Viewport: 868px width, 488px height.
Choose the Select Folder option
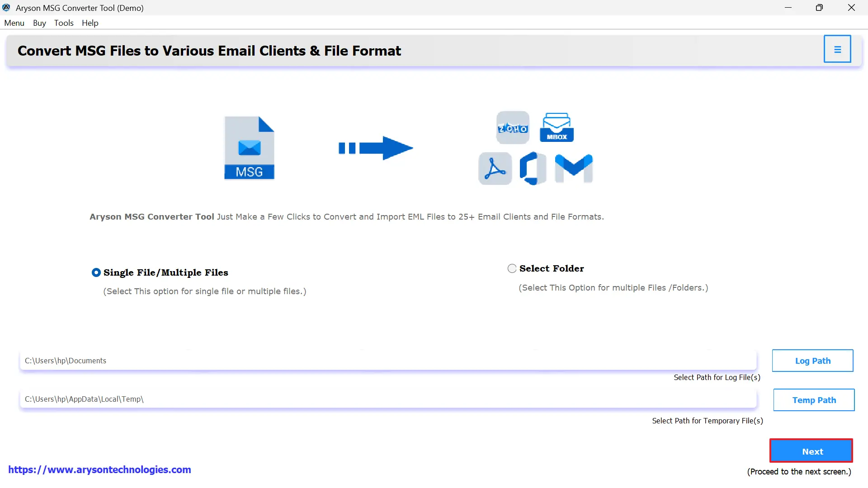click(512, 268)
